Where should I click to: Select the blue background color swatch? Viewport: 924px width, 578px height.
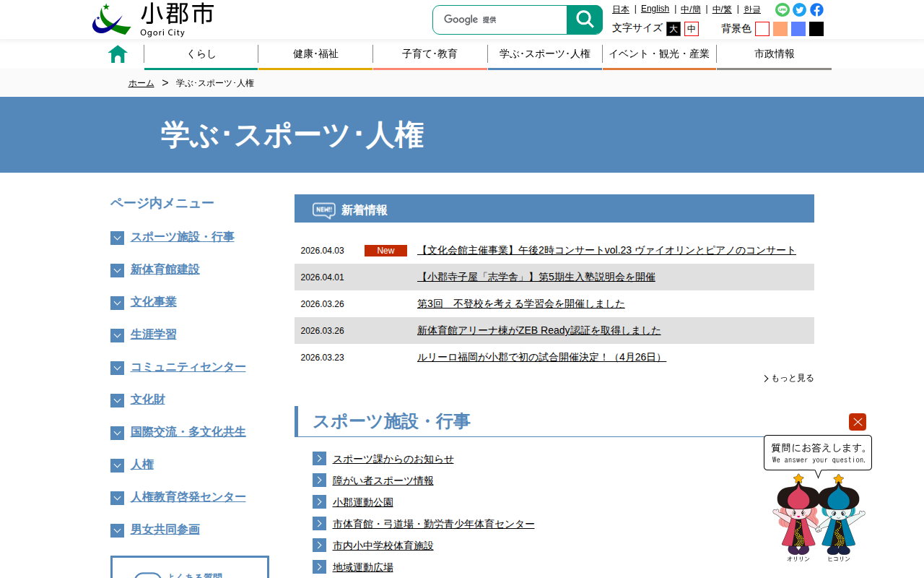(x=798, y=29)
